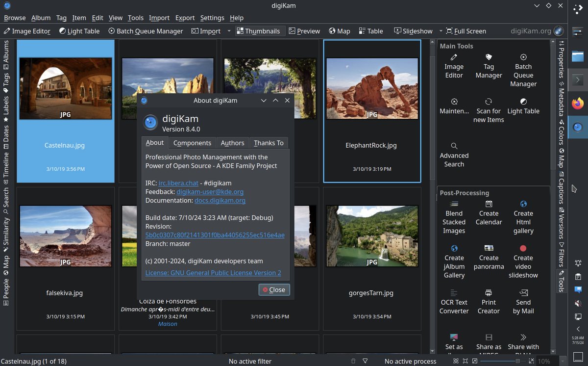Viewport: 588px width, 366px height.
Task: Open the Album menu
Action: coord(41,18)
